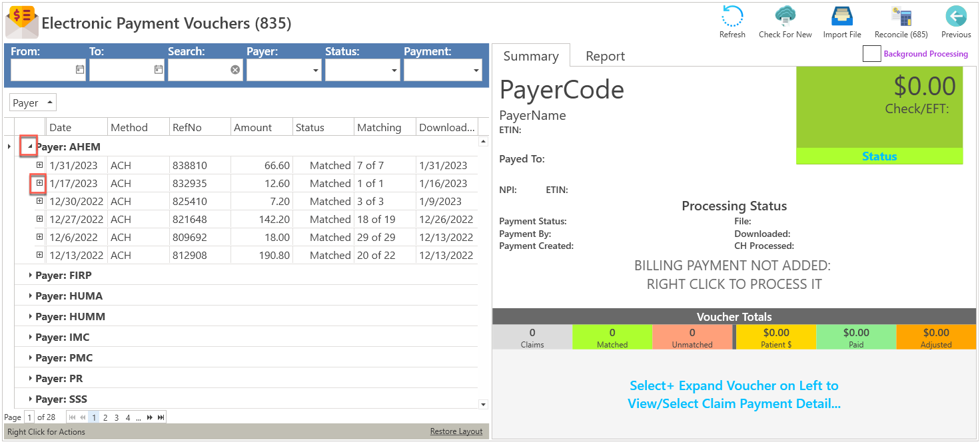Click the salmon Unmatched totals tile
Image resolution: width=980 pixels, height=444 pixels.
tap(692, 337)
